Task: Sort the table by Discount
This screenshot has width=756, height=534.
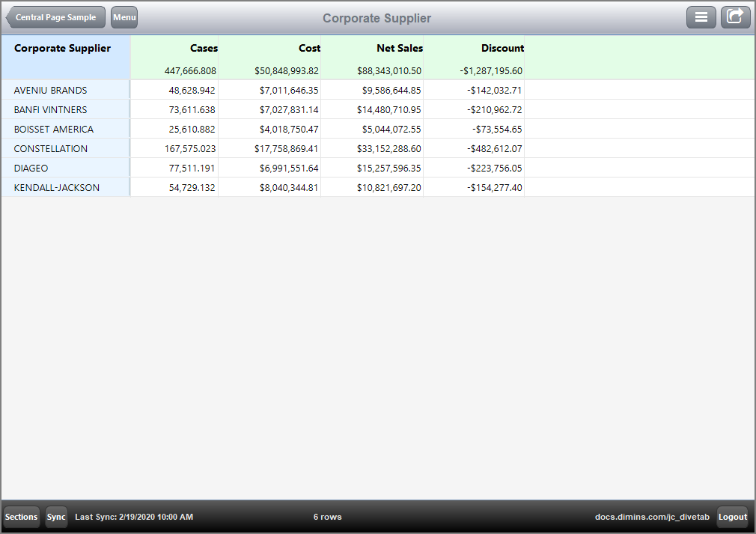Action: (502, 48)
